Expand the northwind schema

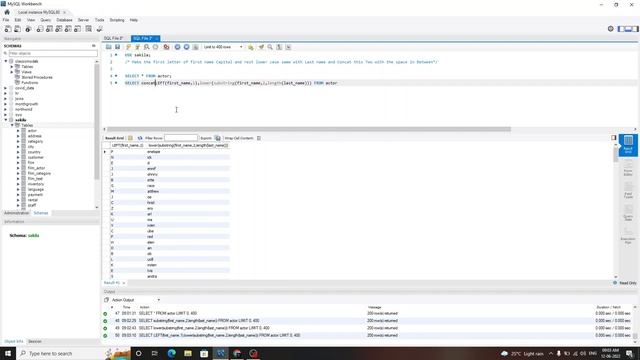click(x=6, y=109)
